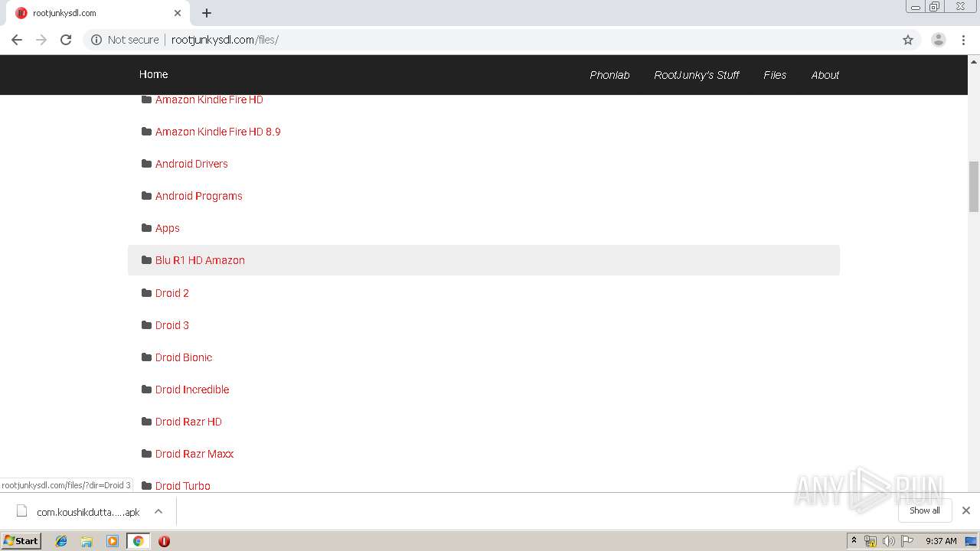Open the Chrome profile avatar
Image resolution: width=980 pixels, height=551 pixels.
click(939, 40)
